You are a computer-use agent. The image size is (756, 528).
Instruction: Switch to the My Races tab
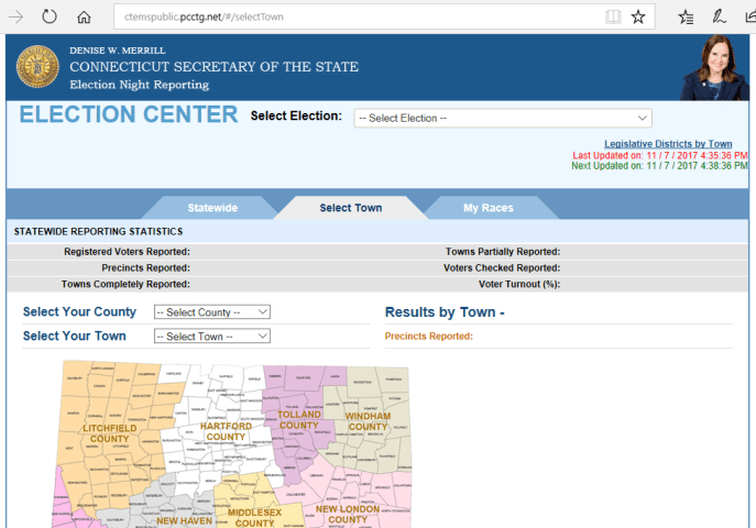point(488,208)
